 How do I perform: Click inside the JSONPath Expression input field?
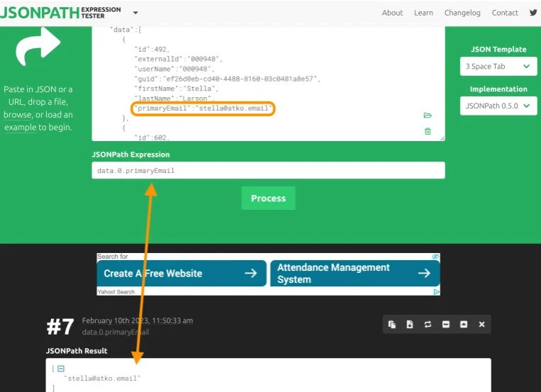click(x=268, y=170)
